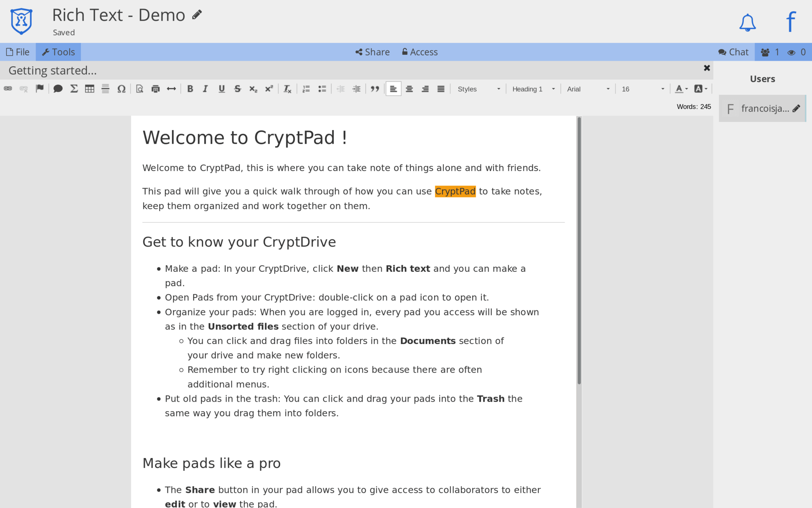The width and height of the screenshot is (812, 508).
Task: Open the Access settings
Action: click(419, 52)
